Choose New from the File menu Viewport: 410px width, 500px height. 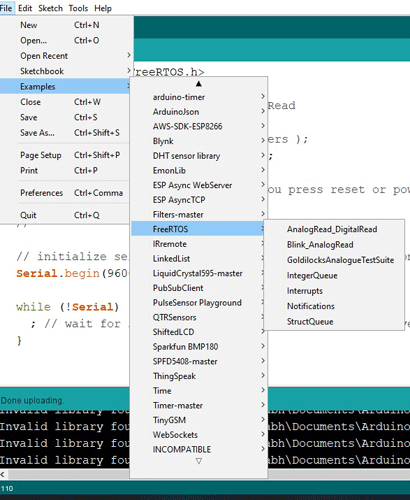point(65,25)
